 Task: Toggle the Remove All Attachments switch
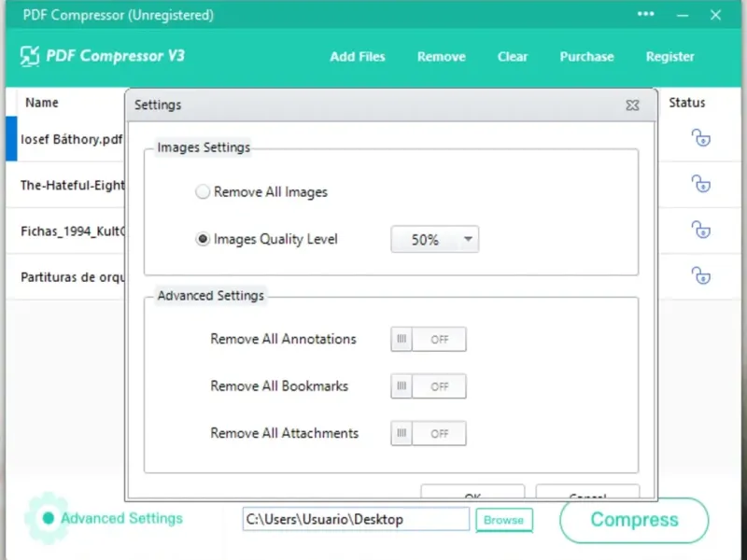429,433
